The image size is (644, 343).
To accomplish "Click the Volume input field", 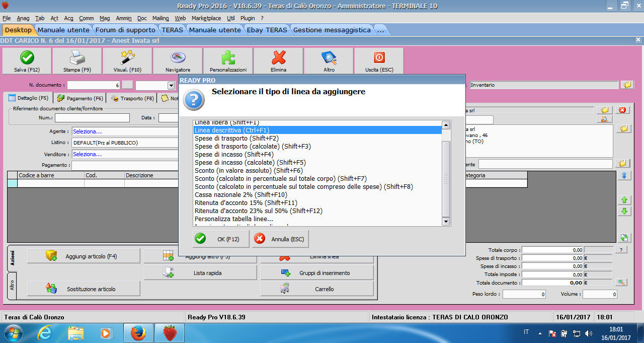I will click(x=600, y=294).
